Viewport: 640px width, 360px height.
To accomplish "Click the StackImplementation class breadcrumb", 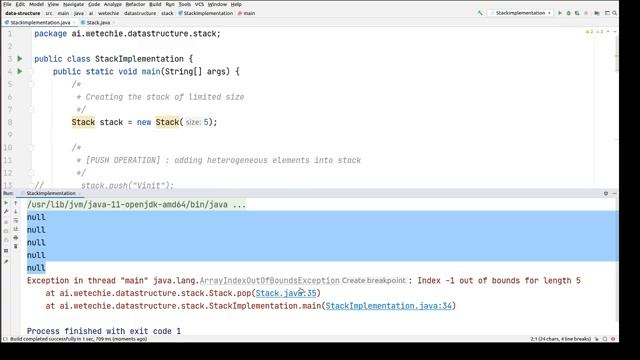I will point(206,13).
